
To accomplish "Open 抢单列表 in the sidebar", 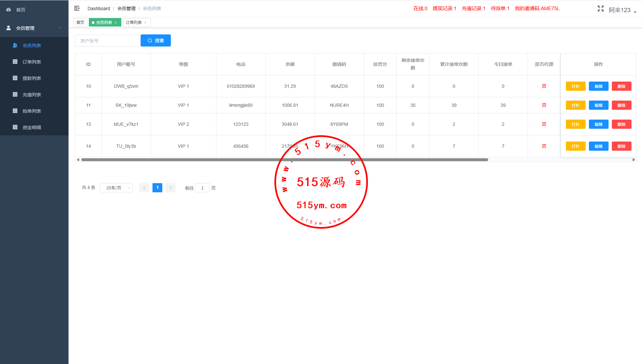I will coord(31,111).
